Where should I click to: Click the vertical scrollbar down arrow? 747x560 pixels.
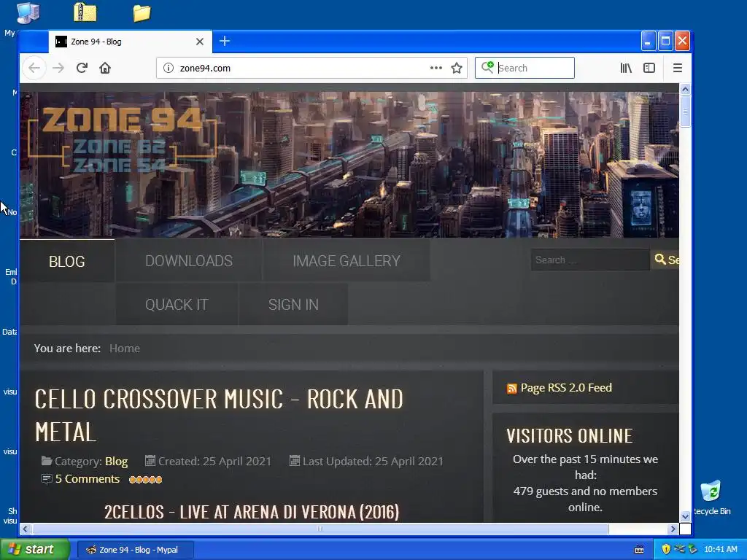point(685,516)
